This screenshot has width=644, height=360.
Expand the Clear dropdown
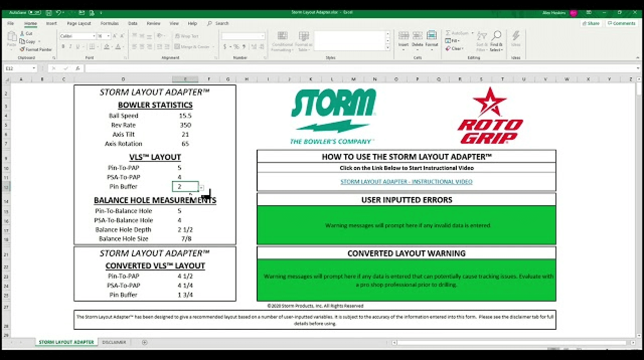[x=463, y=49]
